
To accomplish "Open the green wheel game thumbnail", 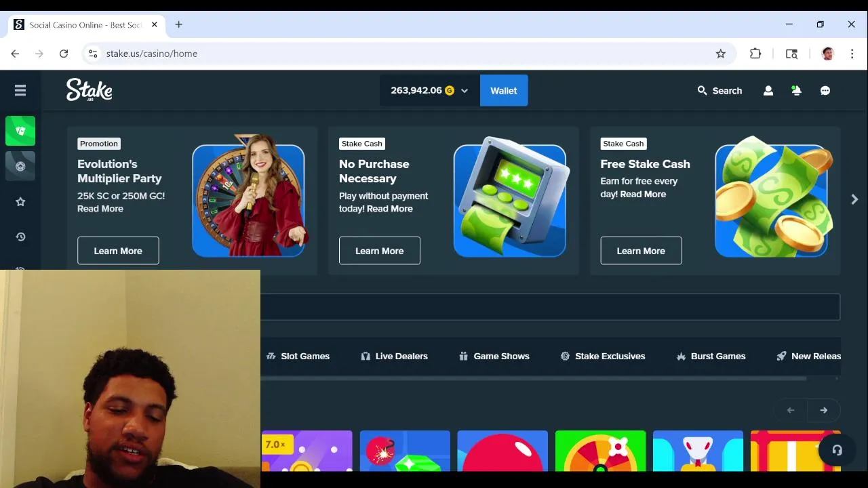I will [600, 451].
